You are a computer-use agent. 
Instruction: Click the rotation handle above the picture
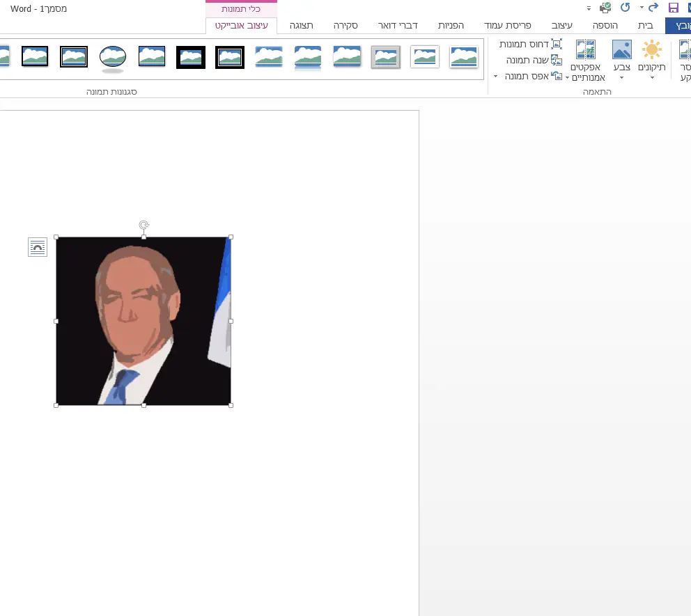tap(143, 225)
